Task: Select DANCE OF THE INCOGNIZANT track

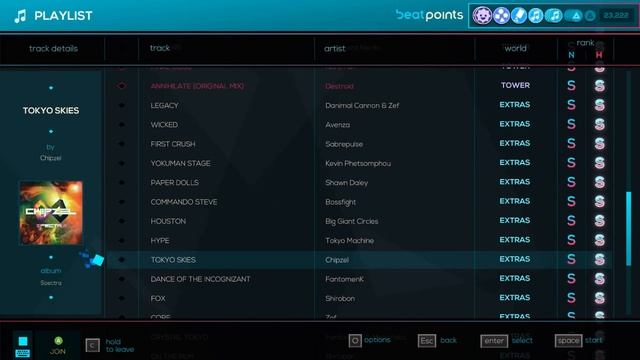Action: (200, 279)
